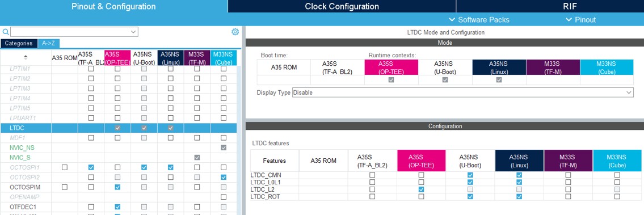Uncheck LTDC_L0L1 for A35NS (U-Boot)
The image size is (644, 215).
coord(470,182)
